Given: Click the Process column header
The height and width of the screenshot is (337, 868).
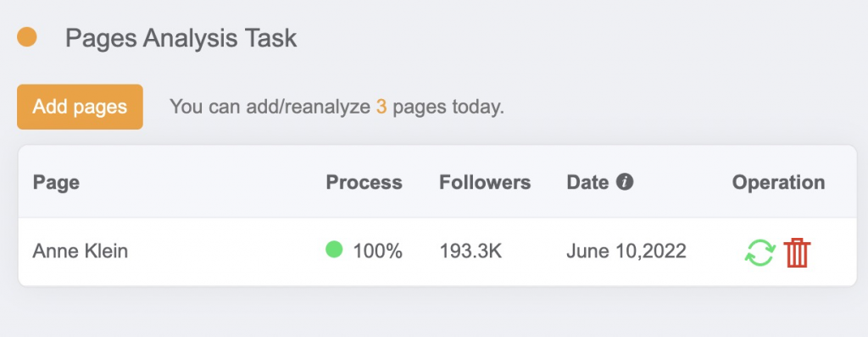Looking at the screenshot, I should click(x=364, y=182).
